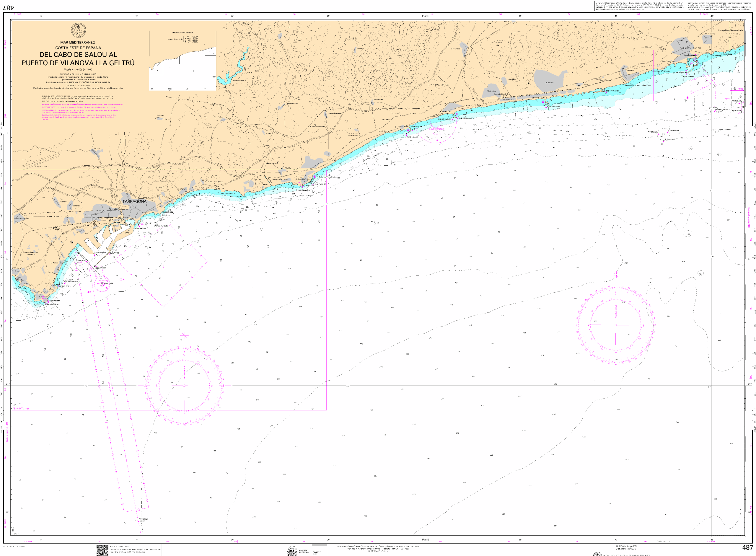Click the QR code below the chart

[102, 550]
